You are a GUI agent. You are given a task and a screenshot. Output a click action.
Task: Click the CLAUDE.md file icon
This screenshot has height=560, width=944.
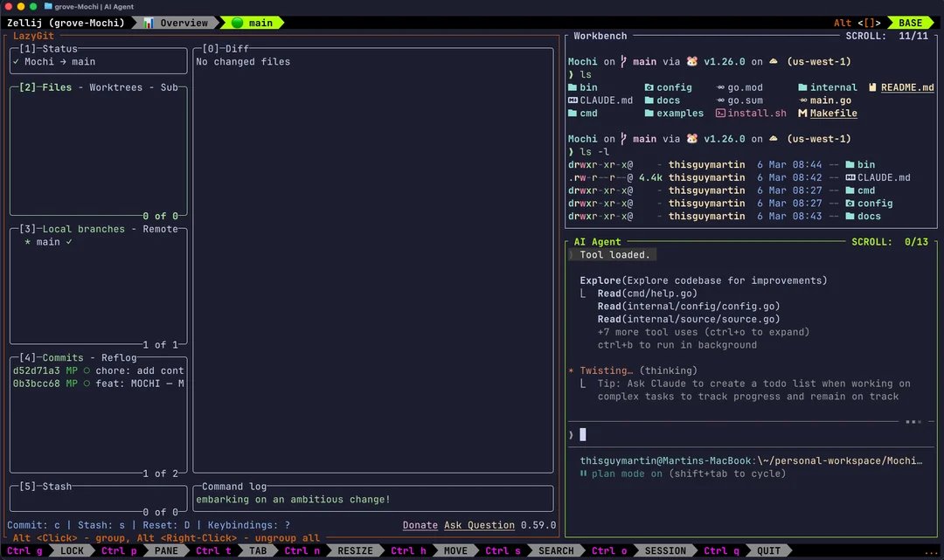(573, 100)
